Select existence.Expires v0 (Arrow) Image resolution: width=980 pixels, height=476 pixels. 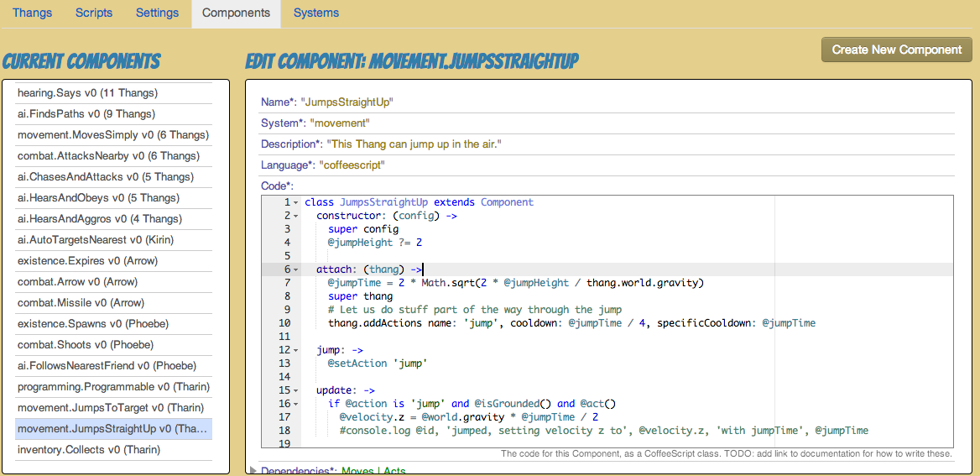pos(114,261)
